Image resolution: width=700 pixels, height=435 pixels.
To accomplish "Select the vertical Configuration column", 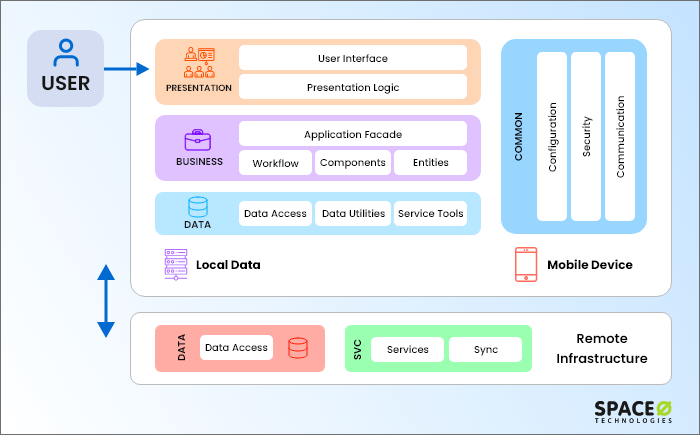I will click(552, 136).
